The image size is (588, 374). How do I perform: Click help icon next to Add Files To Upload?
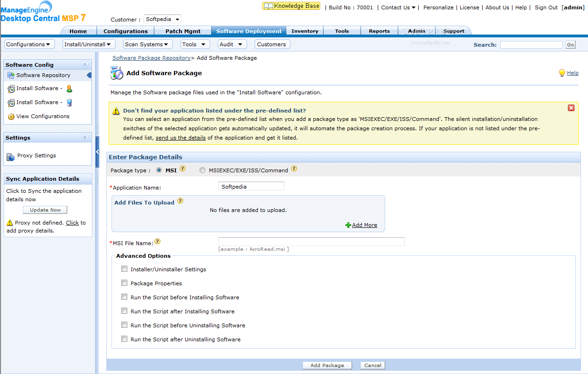point(180,201)
